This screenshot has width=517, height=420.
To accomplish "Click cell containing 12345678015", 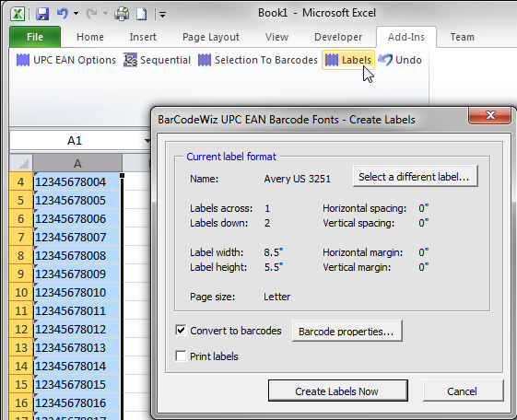I will tap(77, 384).
